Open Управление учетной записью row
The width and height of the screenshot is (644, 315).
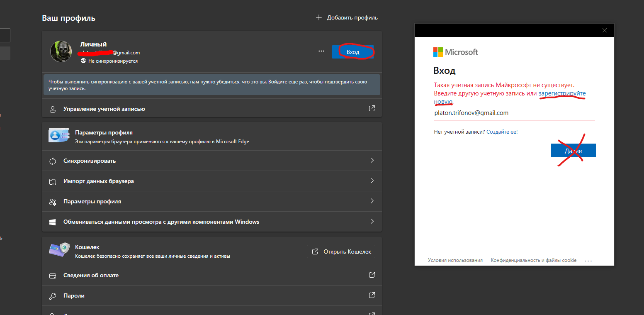(212, 109)
